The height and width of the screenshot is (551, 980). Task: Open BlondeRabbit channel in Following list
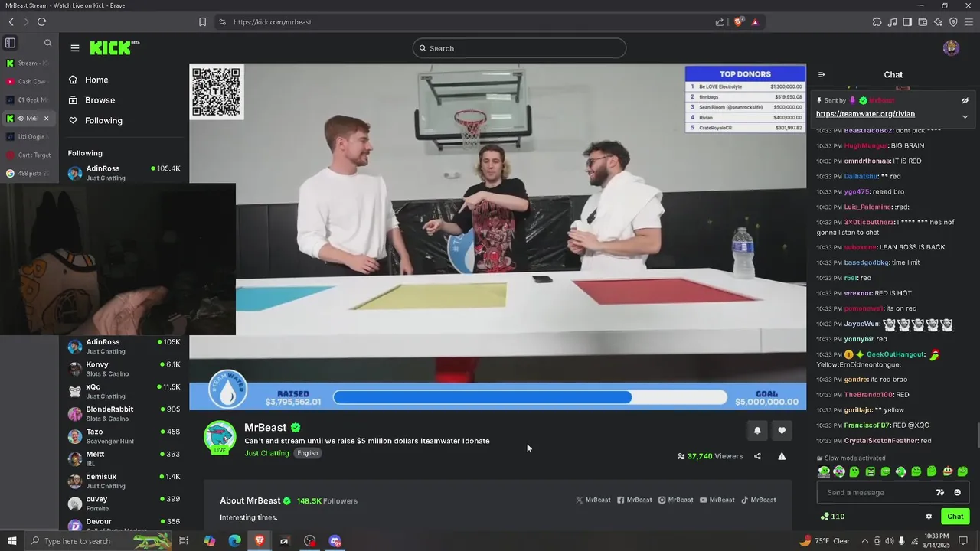(124, 413)
